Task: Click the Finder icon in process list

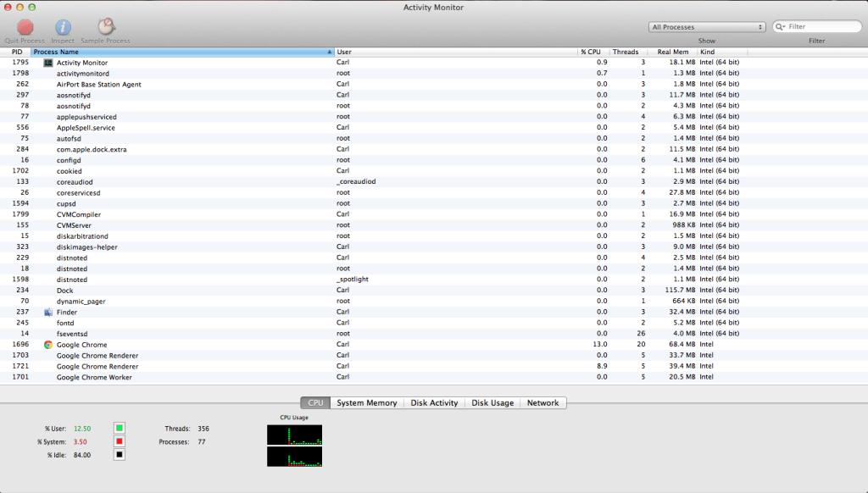Action: tap(48, 312)
